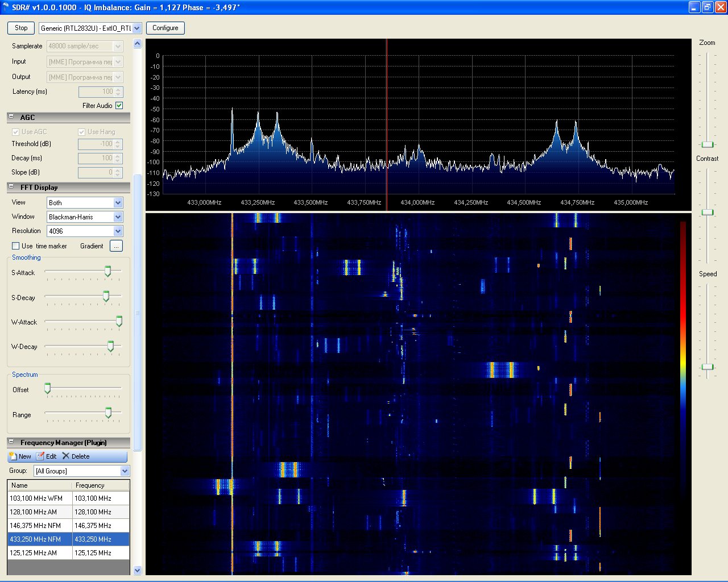This screenshot has width=728, height=582.
Task: Open the Output device dropdown
Action: tap(118, 77)
